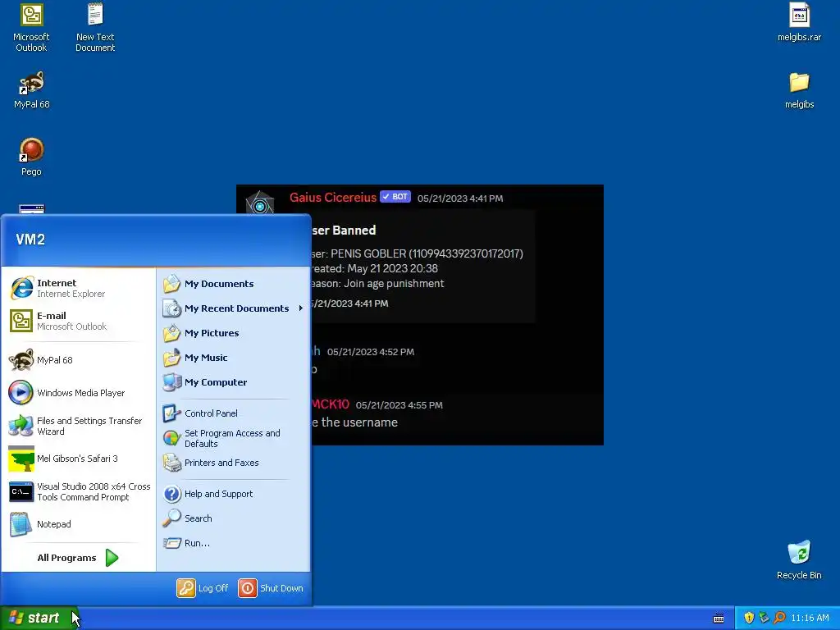This screenshot has width=840, height=630.
Task: Open Files and Settings Transfer Wizard
Action: [78, 426]
